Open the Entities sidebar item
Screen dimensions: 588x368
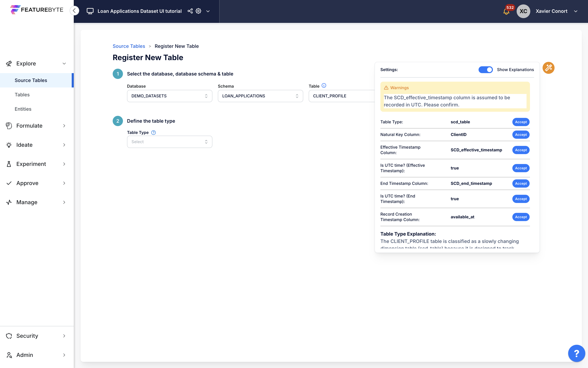pos(23,109)
